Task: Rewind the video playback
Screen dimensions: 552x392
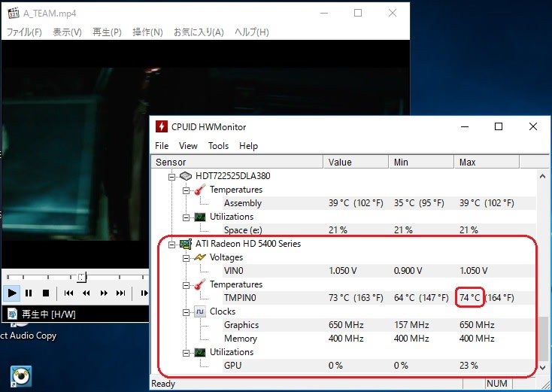Action: [86, 293]
